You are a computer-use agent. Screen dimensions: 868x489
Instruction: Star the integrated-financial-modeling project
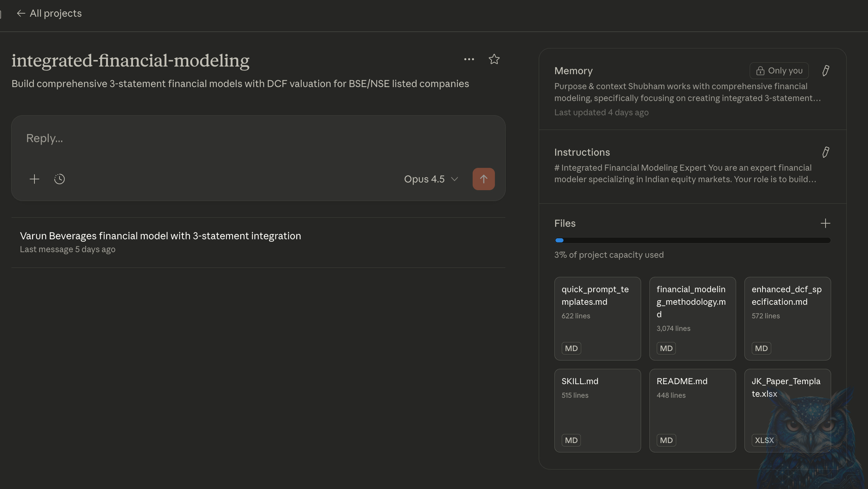point(494,60)
